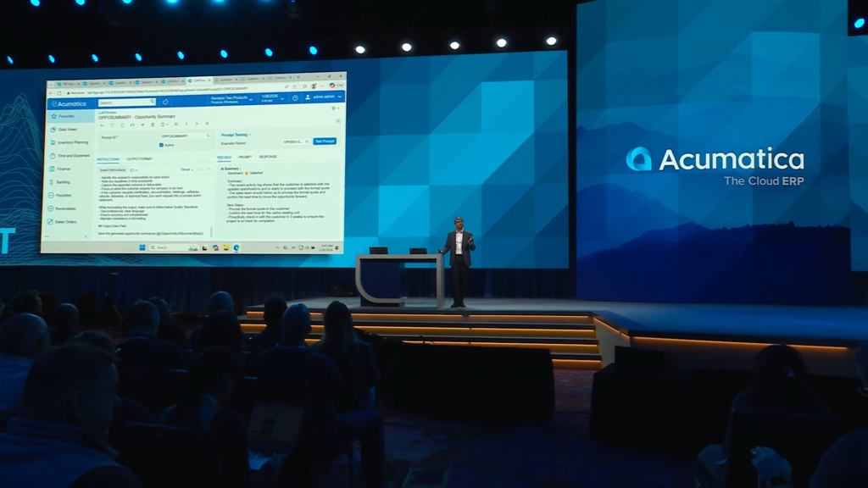This screenshot has height=488, width=868.
Task: Open Favorites in the Acumatica sidebar
Action: [65, 116]
